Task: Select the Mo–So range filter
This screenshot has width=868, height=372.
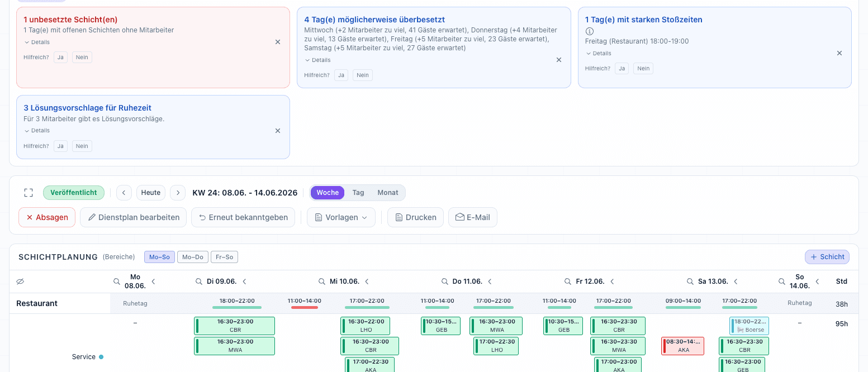Action: click(159, 257)
